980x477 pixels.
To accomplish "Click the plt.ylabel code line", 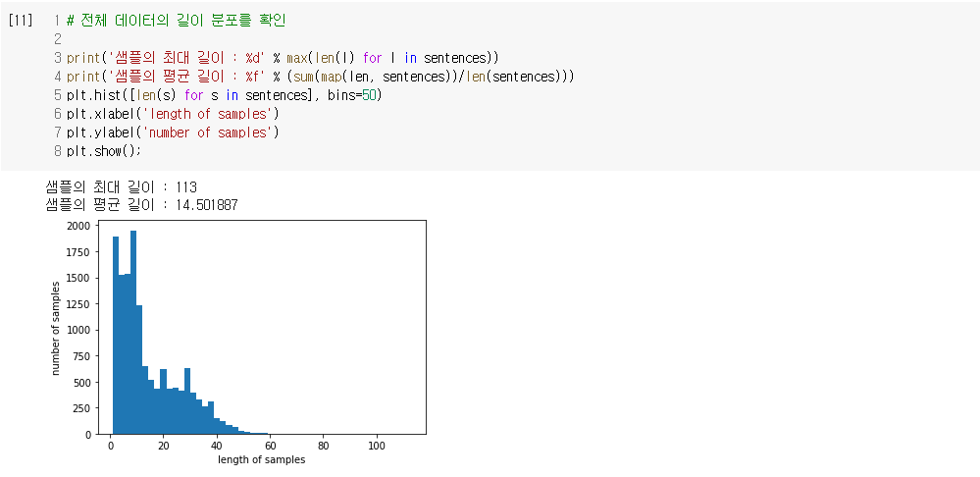I will tap(173, 132).
